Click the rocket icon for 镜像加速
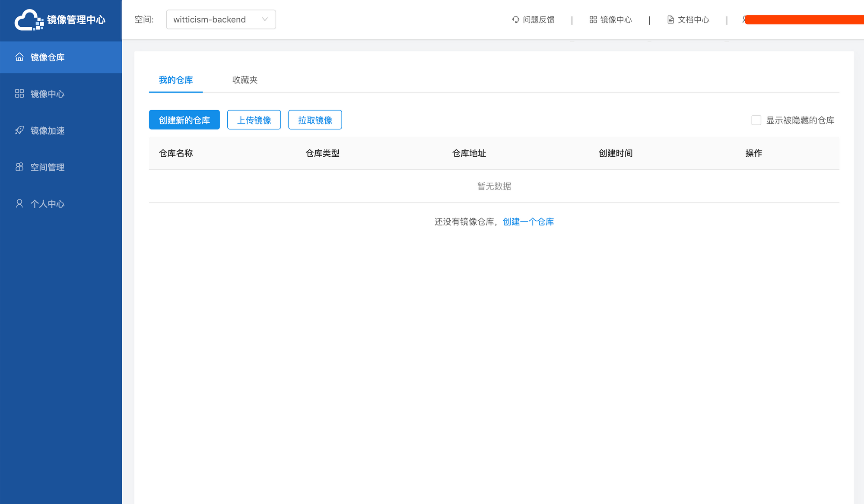This screenshot has width=864, height=504. pyautogui.click(x=19, y=130)
